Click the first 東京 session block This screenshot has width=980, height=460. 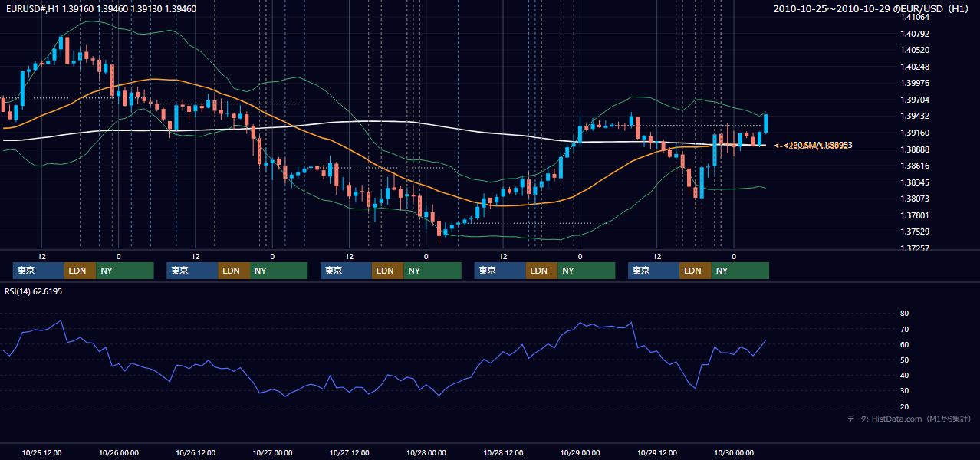[x=38, y=271]
